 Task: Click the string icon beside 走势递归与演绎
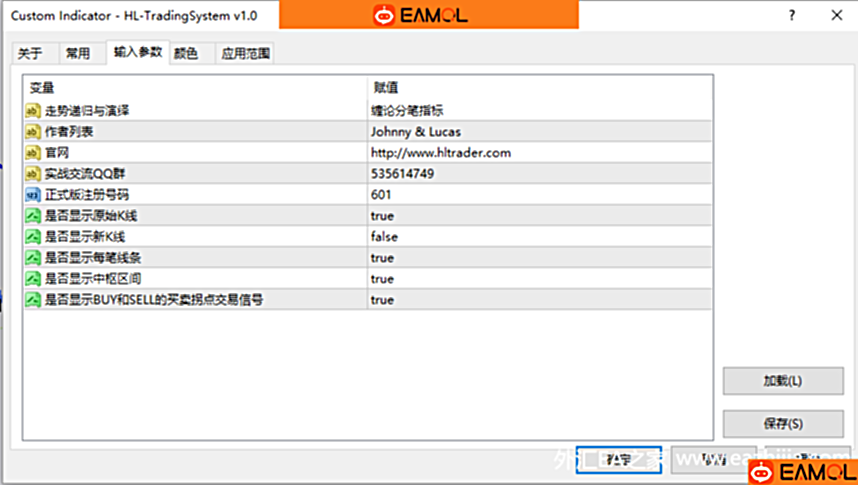click(x=32, y=111)
